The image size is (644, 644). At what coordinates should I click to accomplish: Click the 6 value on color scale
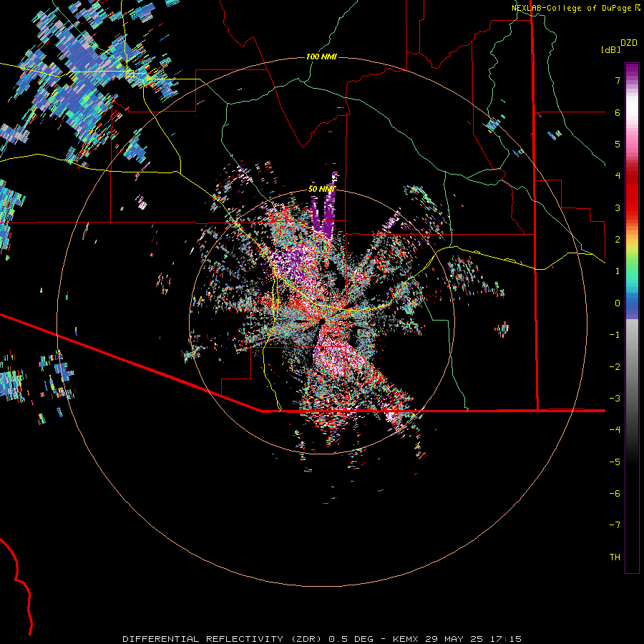coord(618,112)
